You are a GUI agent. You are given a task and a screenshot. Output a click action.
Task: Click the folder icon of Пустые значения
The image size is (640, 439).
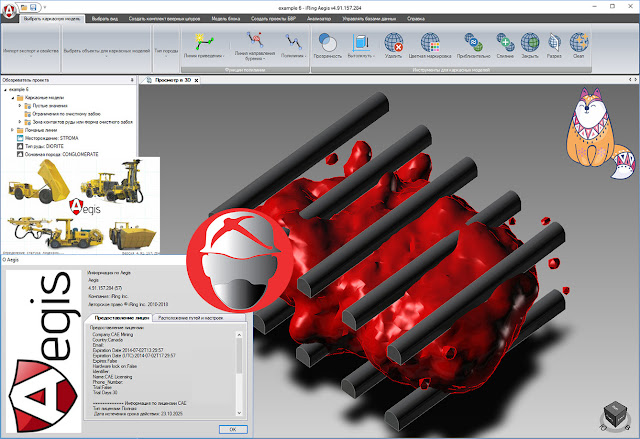[x=28, y=106]
